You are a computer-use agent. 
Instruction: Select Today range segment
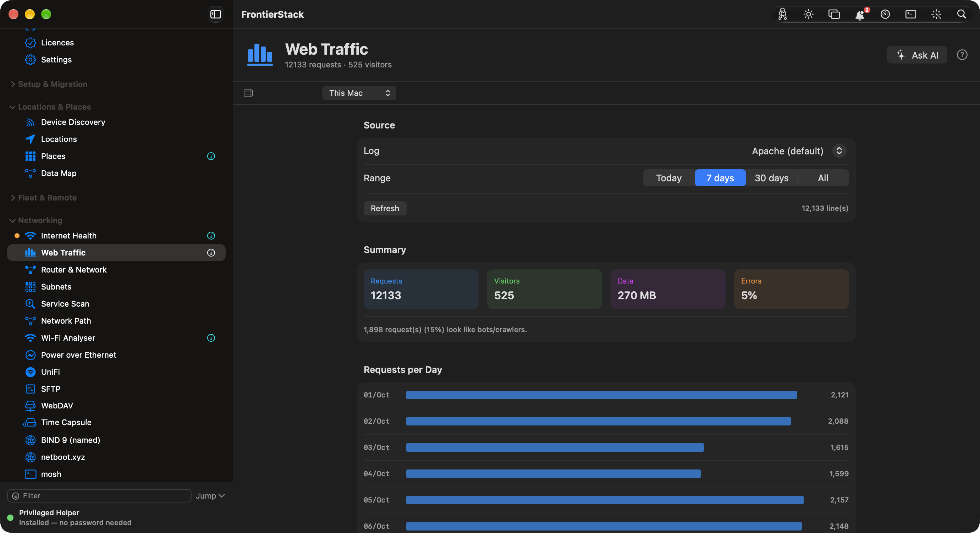click(669, 178)
